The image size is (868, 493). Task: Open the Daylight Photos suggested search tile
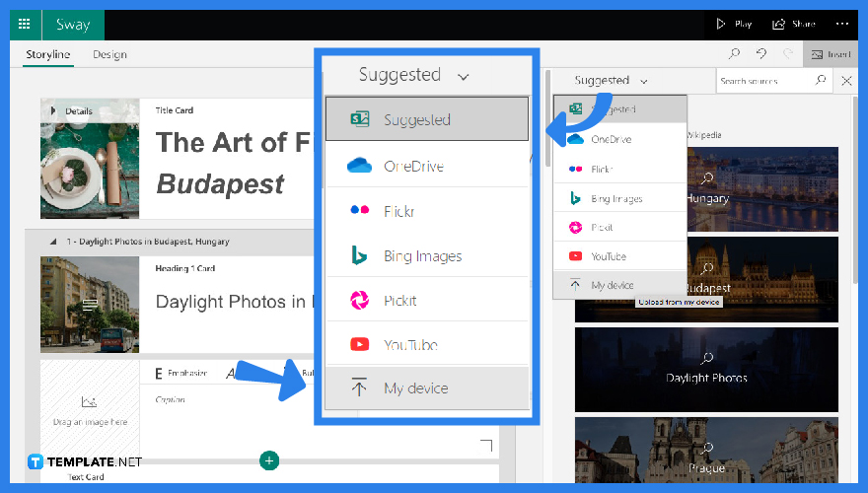click(706, 370)
